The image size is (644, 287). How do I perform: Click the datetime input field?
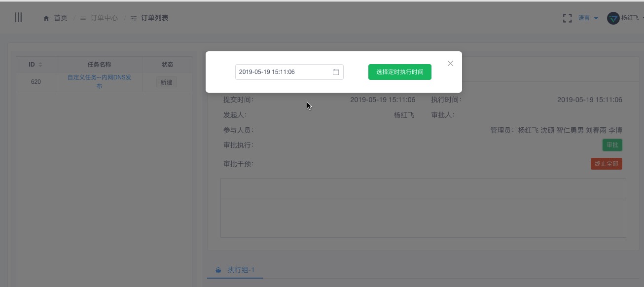click(289, 72)
